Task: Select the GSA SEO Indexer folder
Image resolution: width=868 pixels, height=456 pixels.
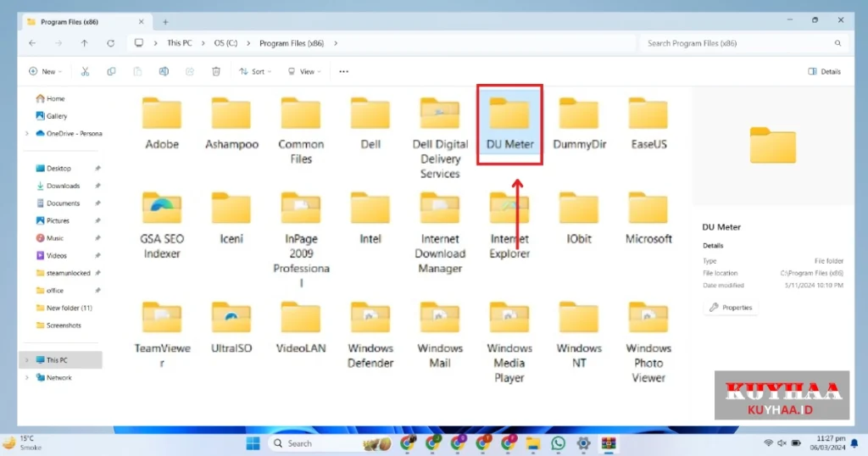Action: [162, 225]
